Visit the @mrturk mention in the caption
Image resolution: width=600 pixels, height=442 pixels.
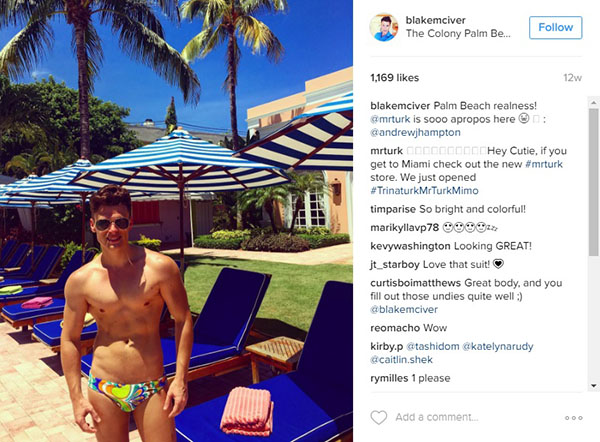tap(390, 119)
